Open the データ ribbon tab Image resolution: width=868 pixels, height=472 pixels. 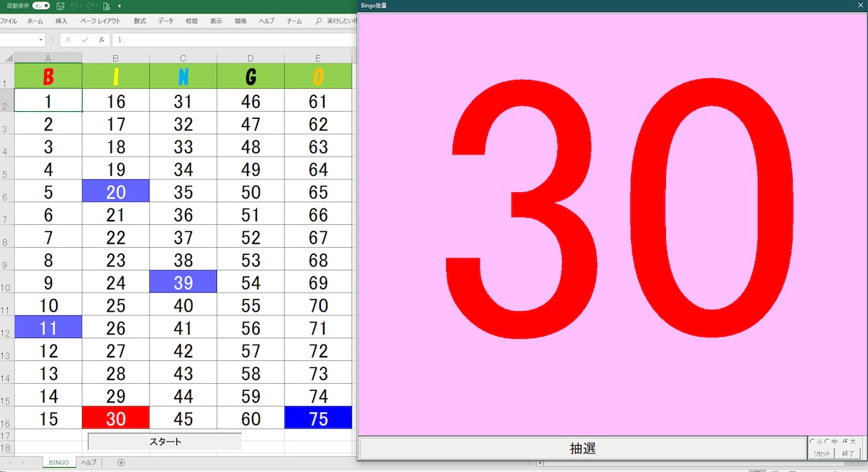coord(166,21)
